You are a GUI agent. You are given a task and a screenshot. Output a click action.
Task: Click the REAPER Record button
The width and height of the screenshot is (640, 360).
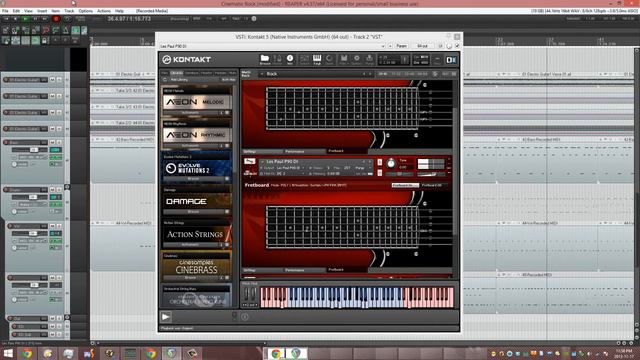pyautogui.click(x=56, y=19)
